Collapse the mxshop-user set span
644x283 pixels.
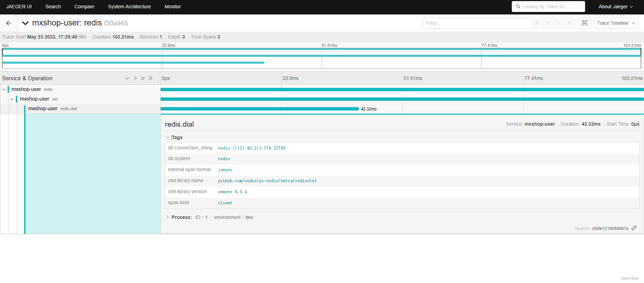12,99
